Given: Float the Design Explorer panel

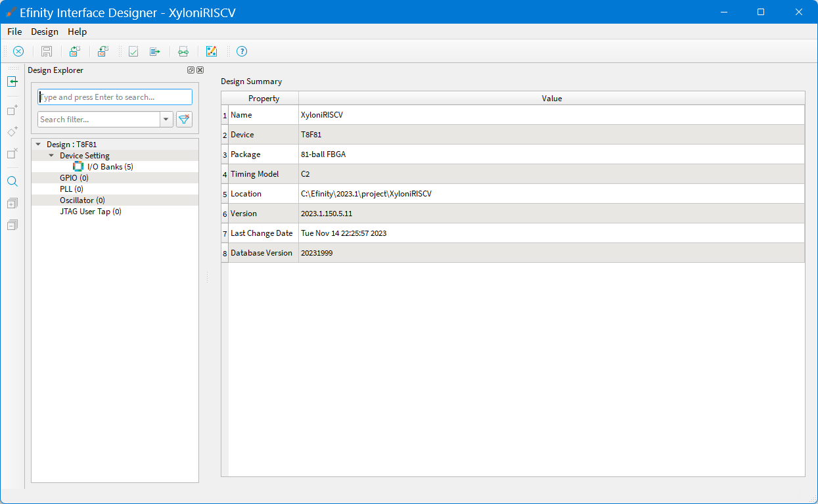Looking at the screenshot, I should (191, 70).
